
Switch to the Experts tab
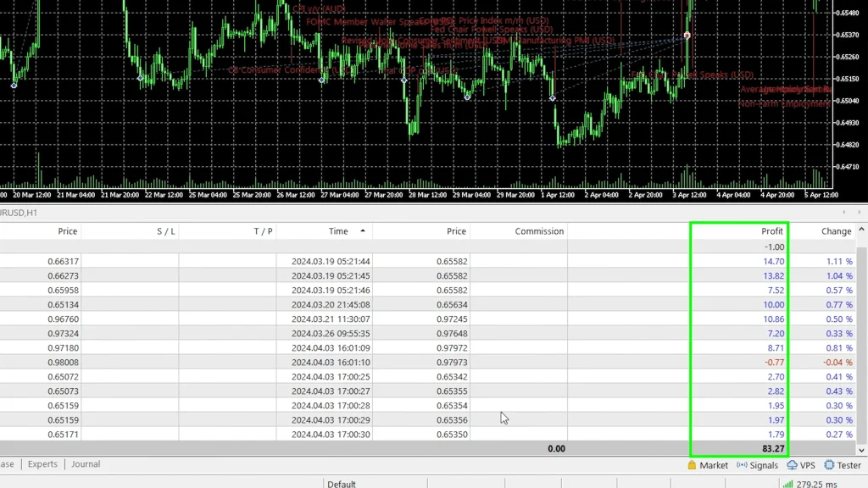(x=42, y=464)
